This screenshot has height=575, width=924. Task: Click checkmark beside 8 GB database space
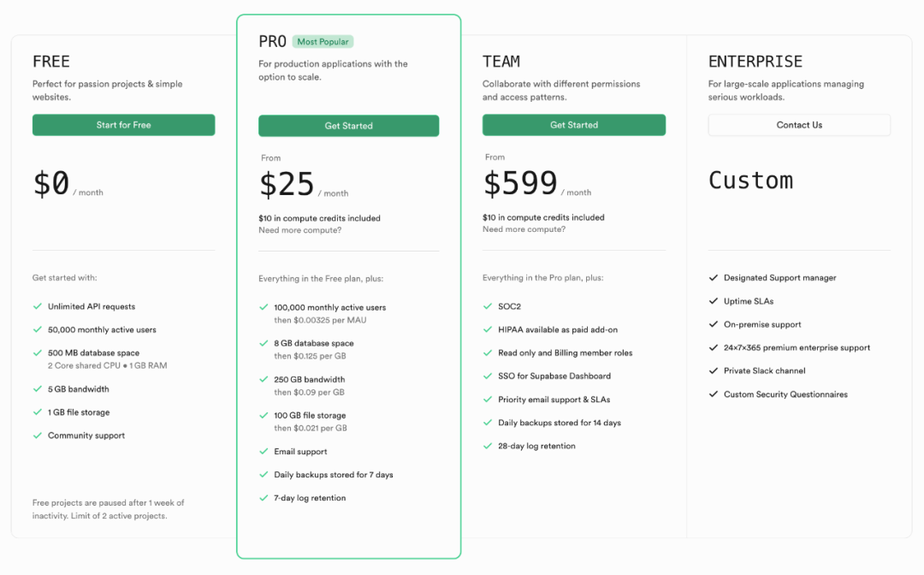264,343
